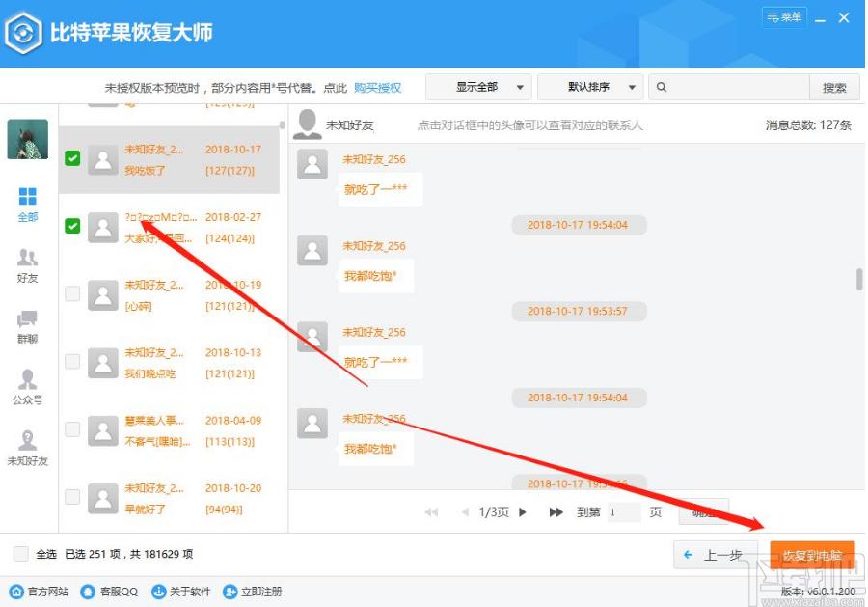Switch to 好友 friends category
Image resolution: width=868 pixels, height=607 pixels.
pyautogui.click(x=27, y=265)
